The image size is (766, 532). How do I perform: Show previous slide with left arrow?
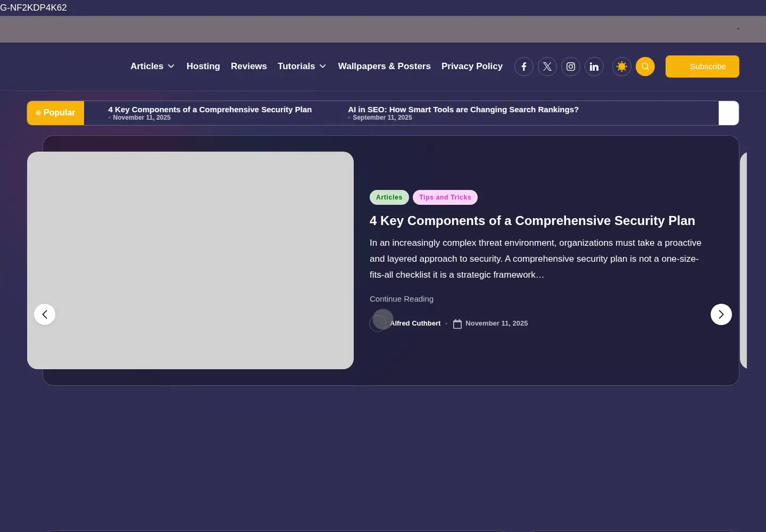45,314
